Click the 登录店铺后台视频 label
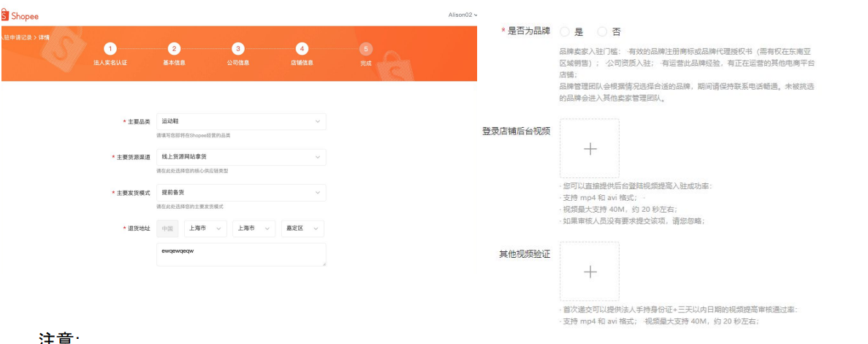Screen dimensions: 868x344 click(516, 131)
